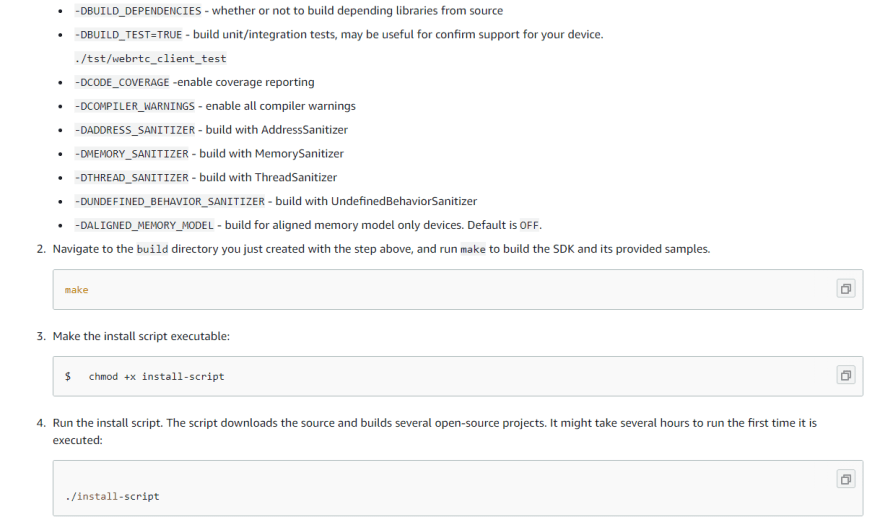880x530 pixels.
Task: Click the 'Run the install script' step text
Action: click(x=434, y=431)
